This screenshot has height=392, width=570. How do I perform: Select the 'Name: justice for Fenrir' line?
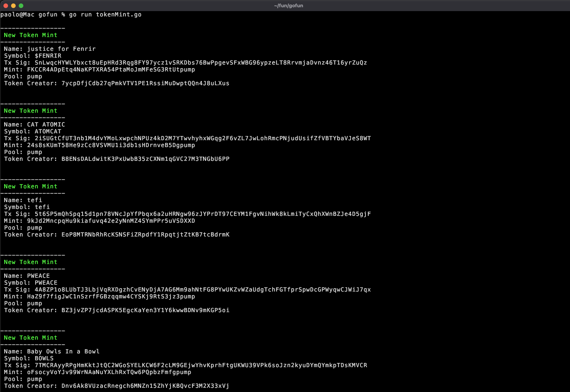[50, 49]
